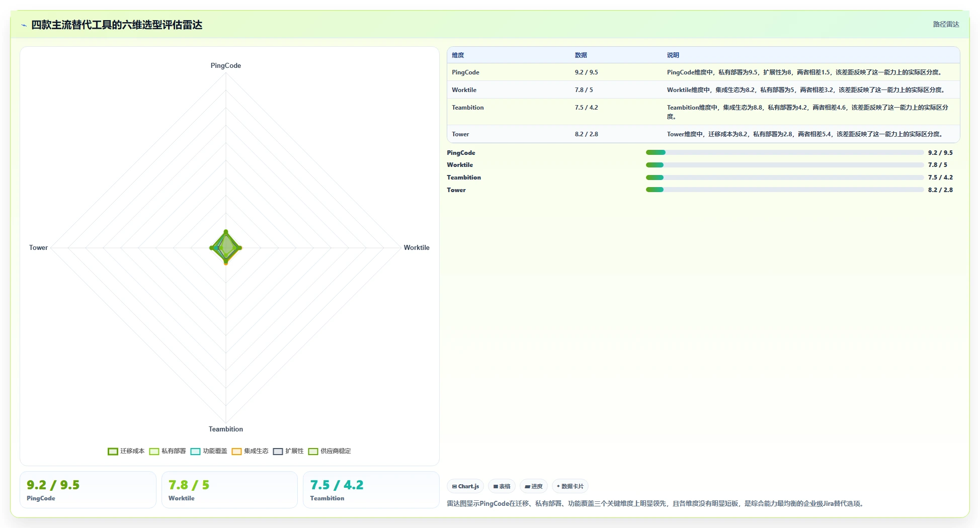Open the 7.8 / 5 Worktile stat card
This screenshot has width=980, height=528.
coord(229,490)
